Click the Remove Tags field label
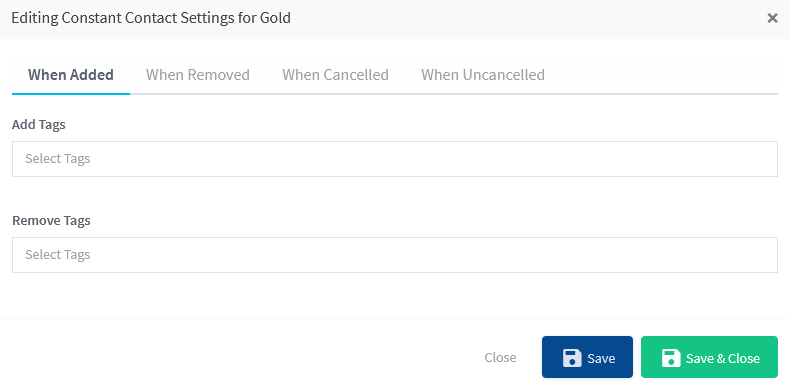This screenshot has width=790, height=389. coord(51,221)
